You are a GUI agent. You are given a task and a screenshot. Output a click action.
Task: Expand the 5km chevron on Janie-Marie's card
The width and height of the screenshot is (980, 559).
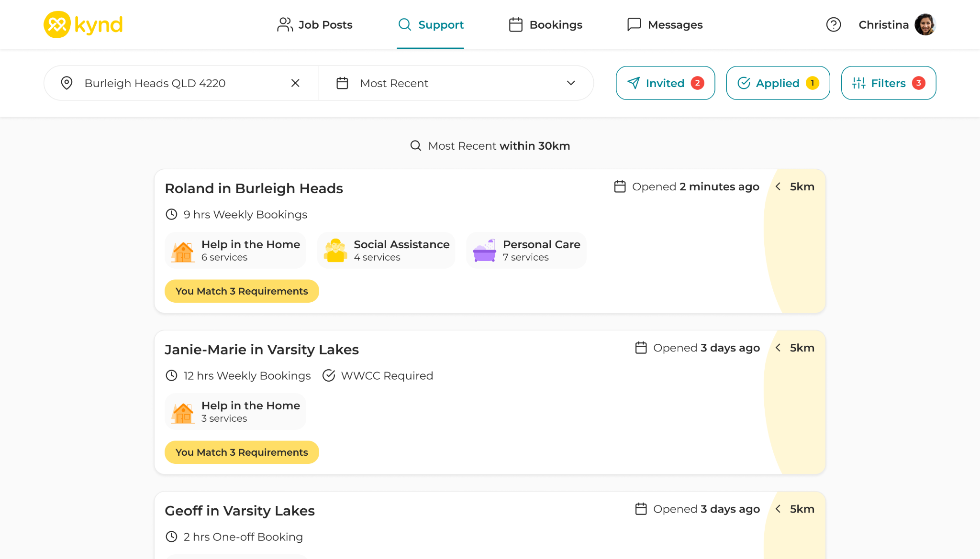(778, 348)
